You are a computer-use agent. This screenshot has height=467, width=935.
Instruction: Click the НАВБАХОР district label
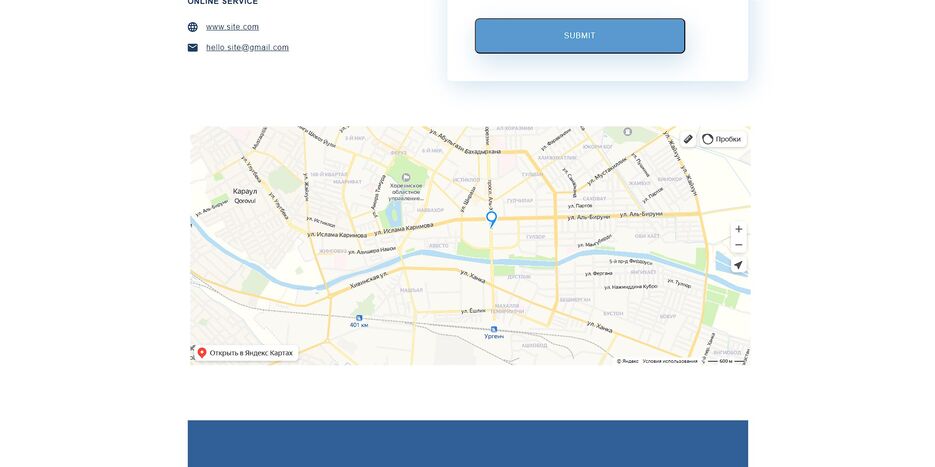(431, 210)
